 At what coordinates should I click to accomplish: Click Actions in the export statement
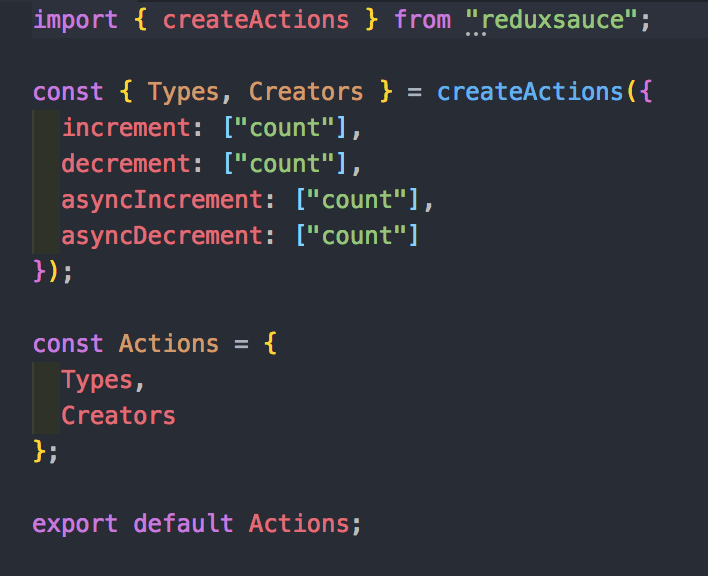(298, 523)
